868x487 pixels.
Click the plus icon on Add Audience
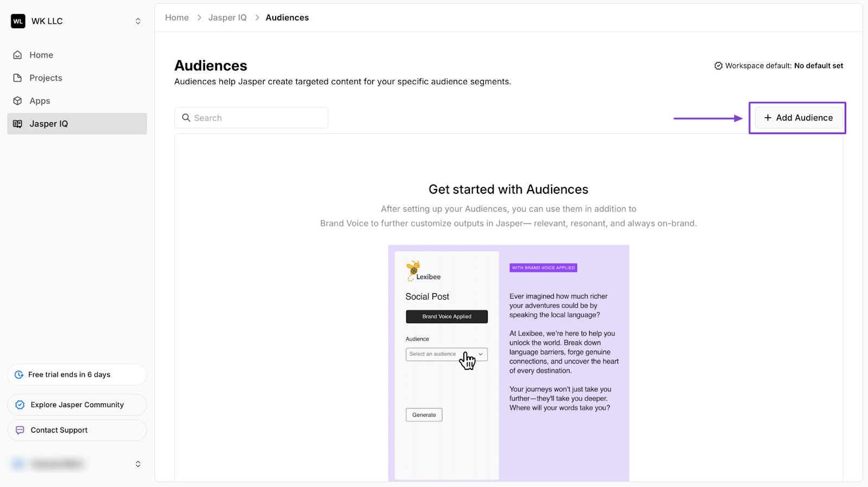pos(768,118)
